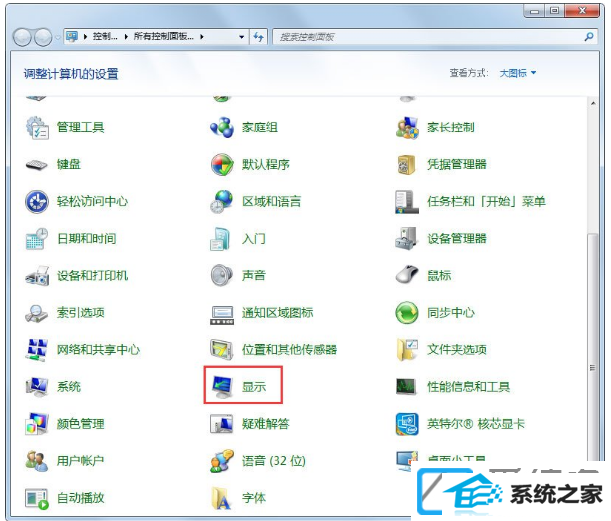
Task: Open the 家庭组 icon
Action: (x=222, y=127)
